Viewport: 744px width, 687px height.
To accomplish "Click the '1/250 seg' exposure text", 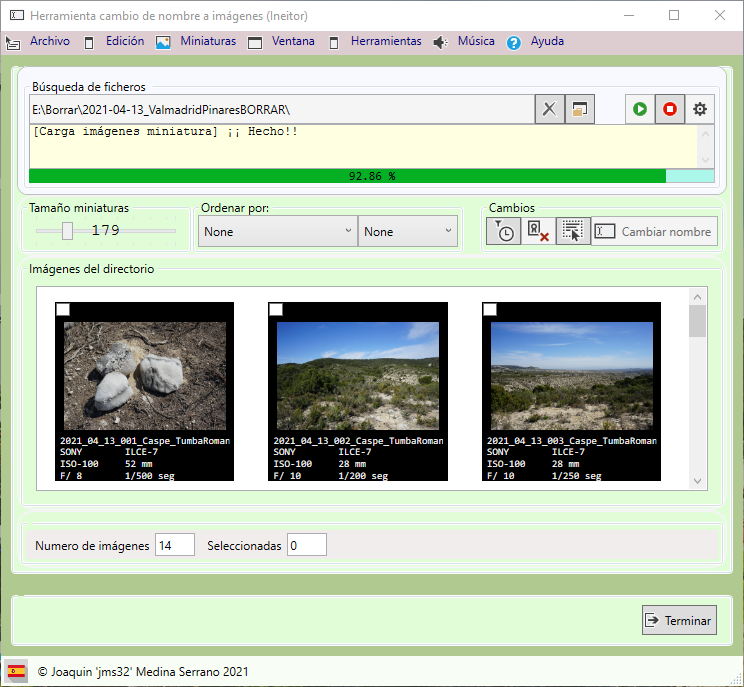I will coord(577,475).
